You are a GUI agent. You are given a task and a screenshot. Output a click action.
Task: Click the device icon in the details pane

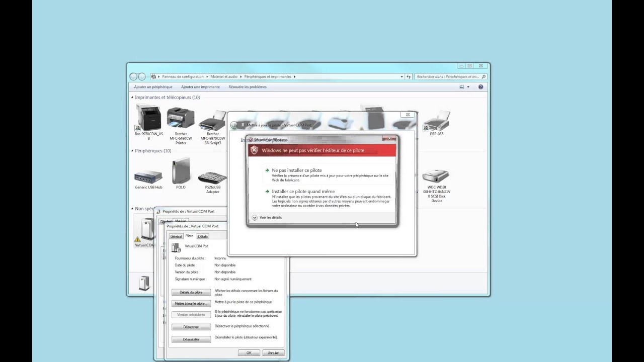point(144,283)
